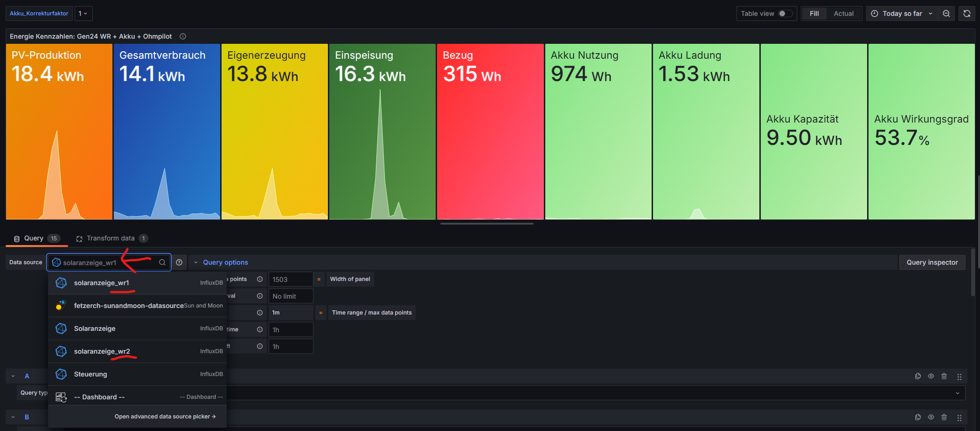The image size is (980, 431).
Task: Select solaranzeige_wr2 from data source list
Action: click(x=102, y=351)
